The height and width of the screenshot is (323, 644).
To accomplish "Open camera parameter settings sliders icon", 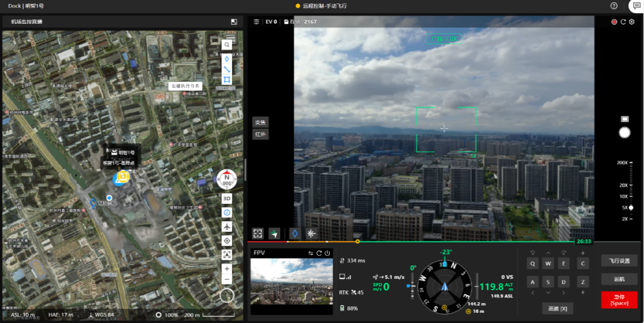I will click(x=256, y=22).
